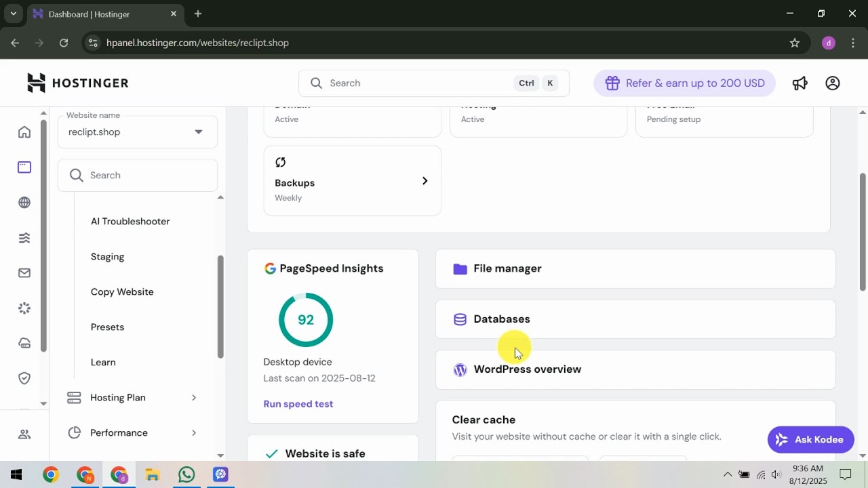Click the "Last scan on 2025-08-12" text
868x488 pixels.
point(319,378)
